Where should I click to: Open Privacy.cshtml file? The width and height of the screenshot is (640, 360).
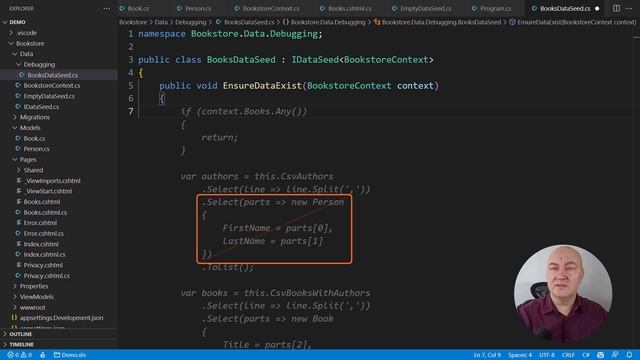43,265
